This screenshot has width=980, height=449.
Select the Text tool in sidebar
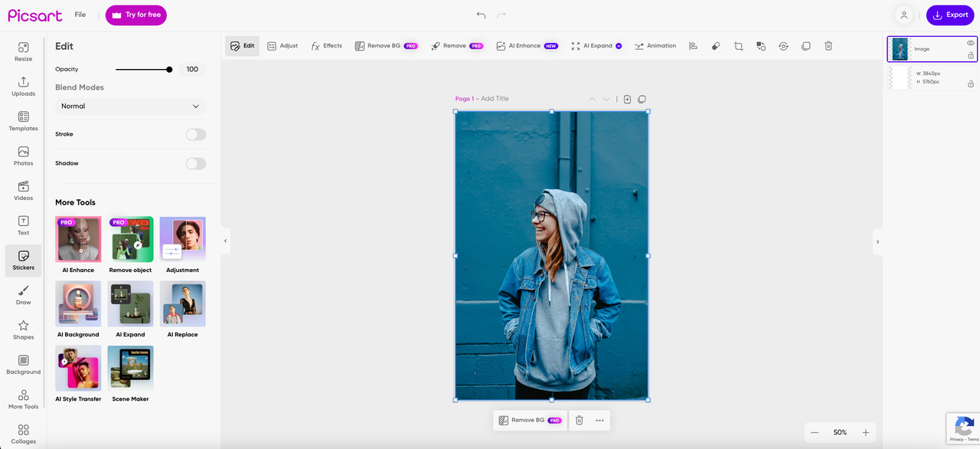(x=23, y=226)
